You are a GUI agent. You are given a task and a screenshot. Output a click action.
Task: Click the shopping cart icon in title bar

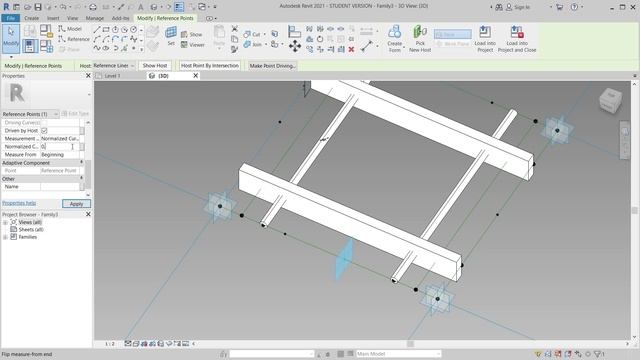[560, 7]
